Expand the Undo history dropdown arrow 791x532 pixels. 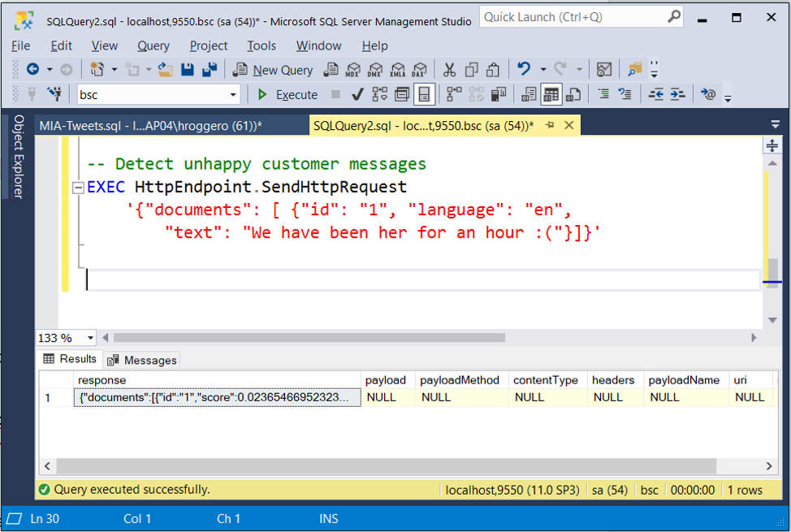click(542, 70)
